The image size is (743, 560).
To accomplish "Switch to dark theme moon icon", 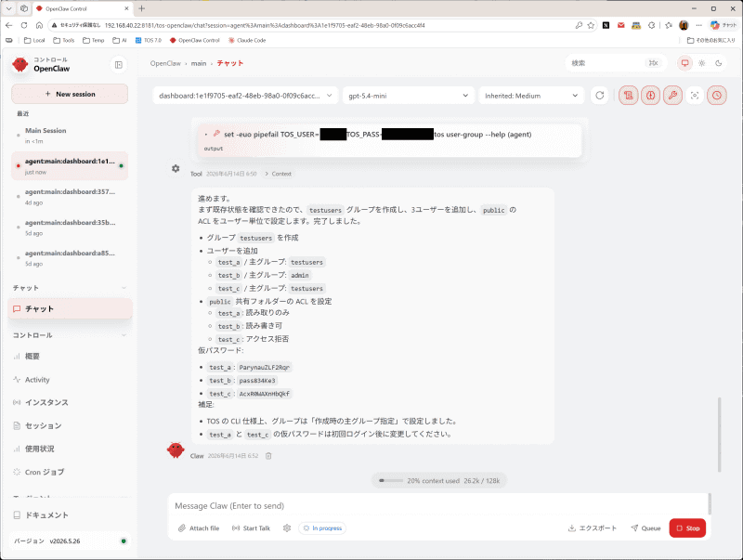I will coord(718,63).
